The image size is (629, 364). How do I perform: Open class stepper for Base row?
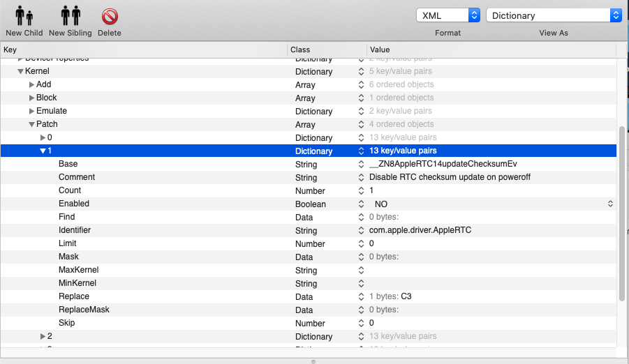(x=361, y=164)
